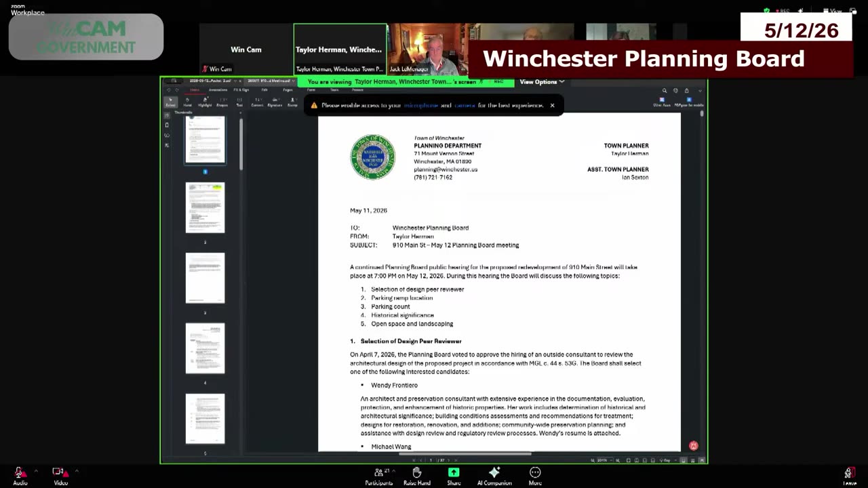The image size is (868, 488).
Task: Go to previous page arrow
Action: pos(421,460)
